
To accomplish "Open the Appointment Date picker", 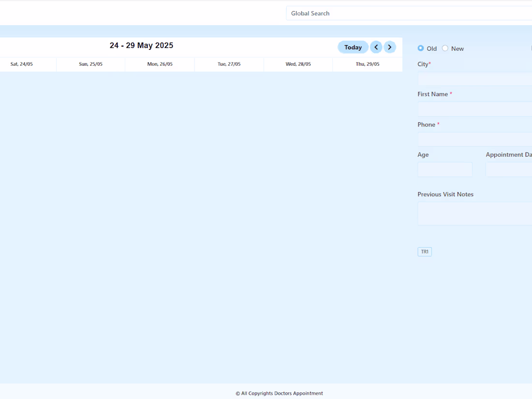I will pyautogui.click(x=510, y=169).
